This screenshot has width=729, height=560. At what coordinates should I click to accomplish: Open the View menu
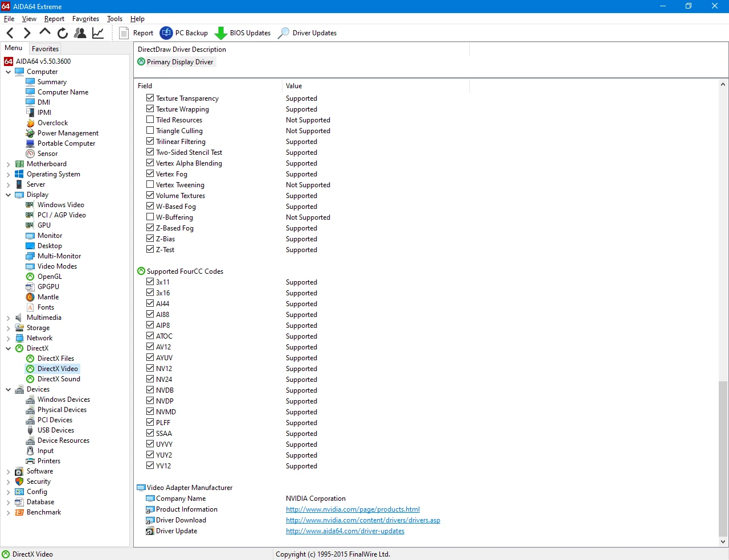tap(29, 19)
